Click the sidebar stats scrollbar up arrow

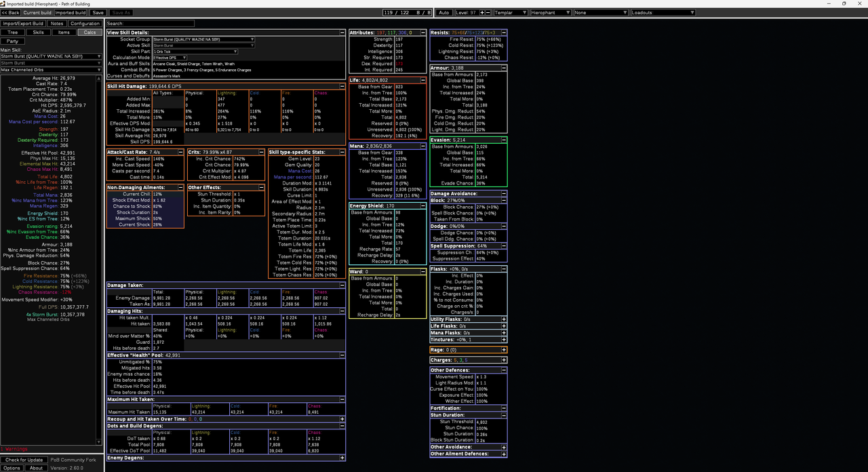click(x=100, y=77)
